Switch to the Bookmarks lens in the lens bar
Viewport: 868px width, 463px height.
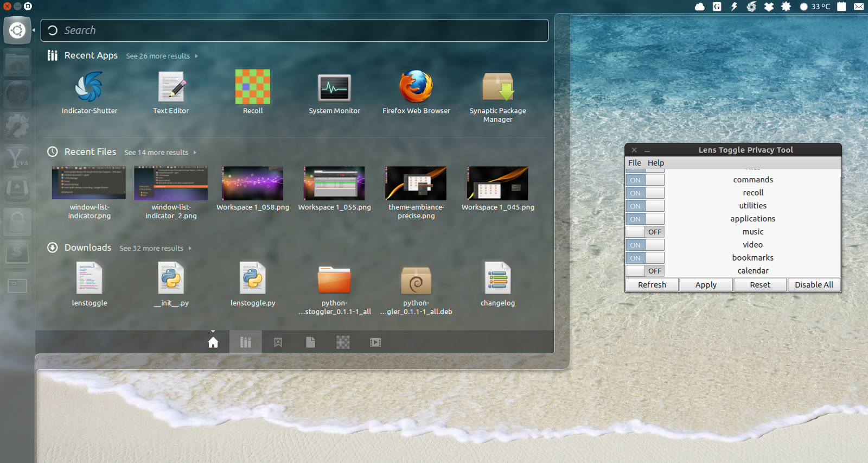[x=278, y=343]
